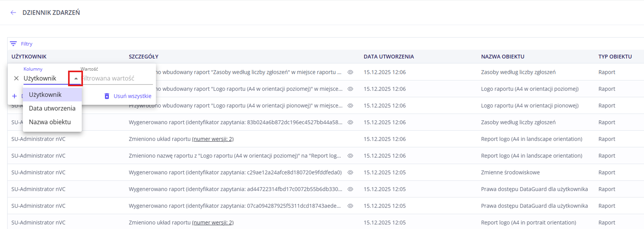
Task: Show details for Logo raportu pionowej row
Action: pyautogui.click(x=350, y=106)
